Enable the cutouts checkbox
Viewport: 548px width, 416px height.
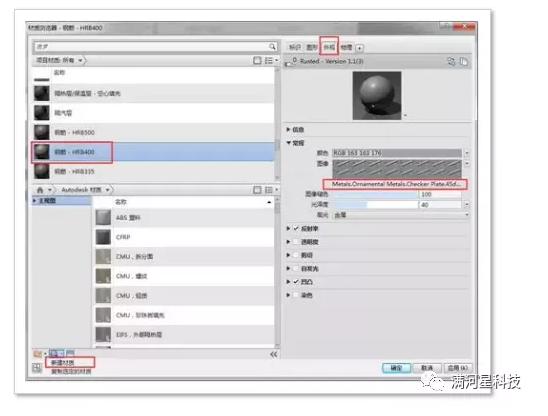[x=296, y=255]
